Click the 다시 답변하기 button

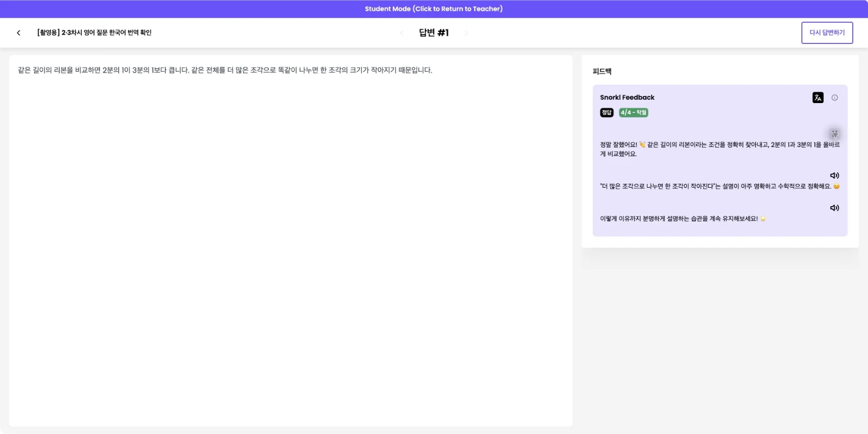[827, 33]
